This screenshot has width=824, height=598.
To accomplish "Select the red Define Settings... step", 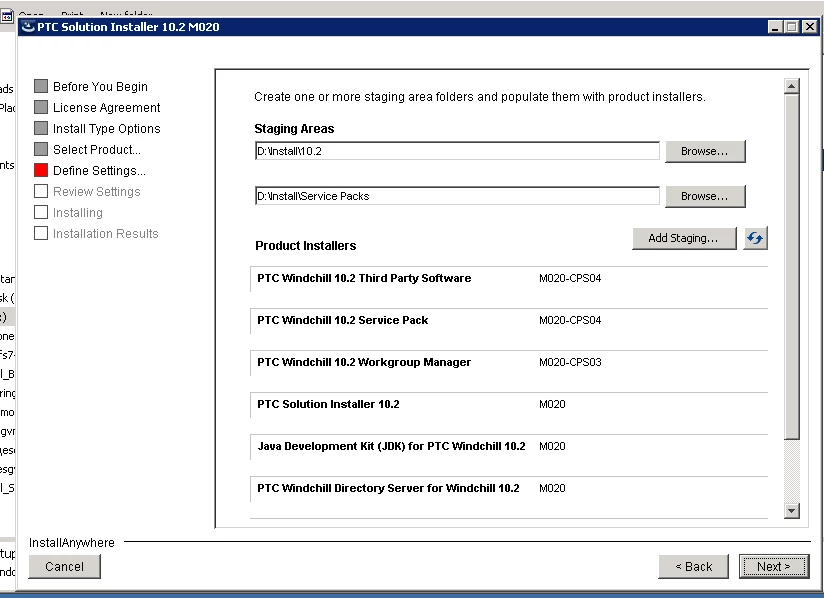I will pos(90,170).
